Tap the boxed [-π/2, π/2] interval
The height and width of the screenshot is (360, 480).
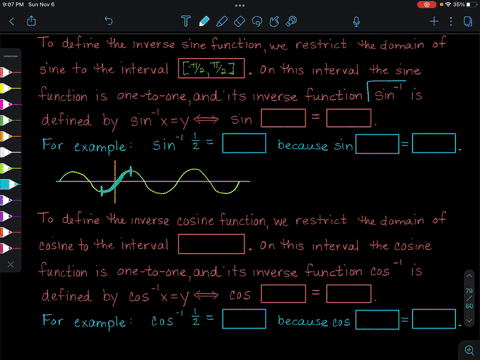pos(211,68)
